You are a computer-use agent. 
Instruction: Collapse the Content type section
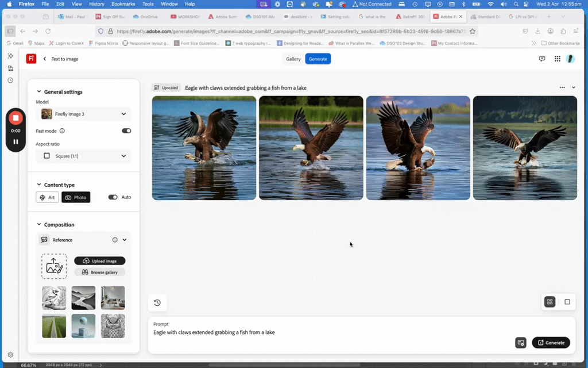coord(38,185)
